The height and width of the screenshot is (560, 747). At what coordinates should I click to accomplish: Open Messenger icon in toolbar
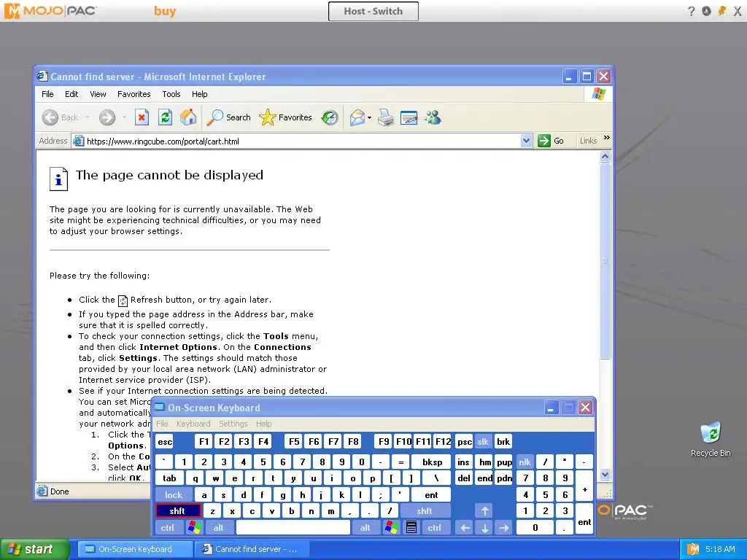click(433, 117)
